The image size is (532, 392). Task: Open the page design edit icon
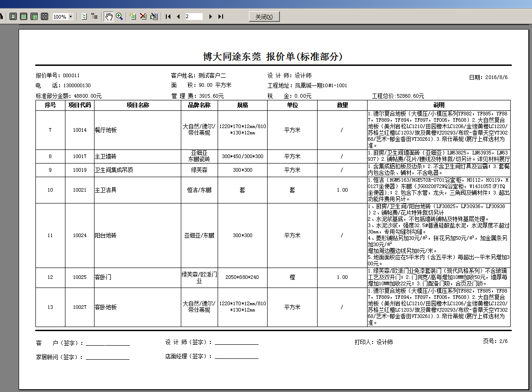click(154, 16)
